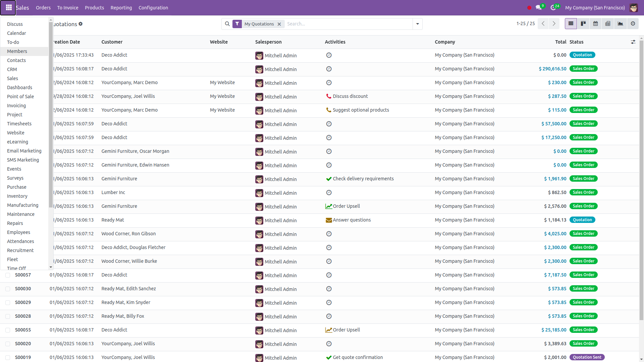This screenshot has width=644, height=362.
Task: Open company switcher My Company (San Francisco)
Action: point(595,7)
